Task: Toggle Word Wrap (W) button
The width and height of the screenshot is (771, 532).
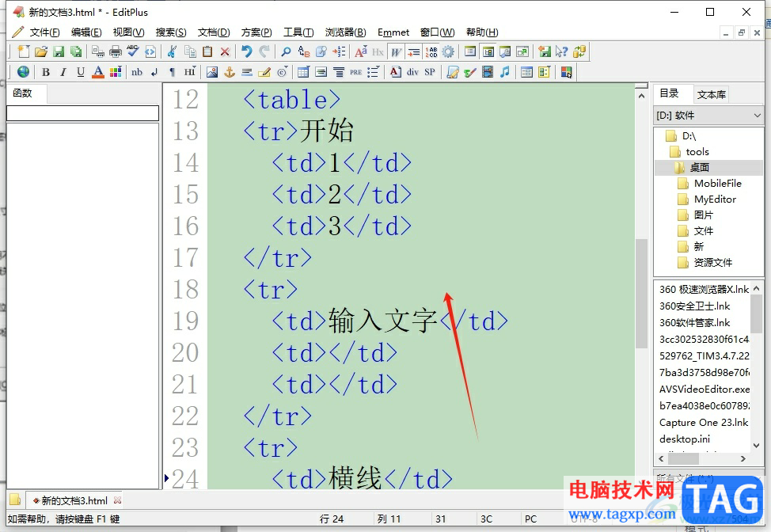Action: point(396,51)
